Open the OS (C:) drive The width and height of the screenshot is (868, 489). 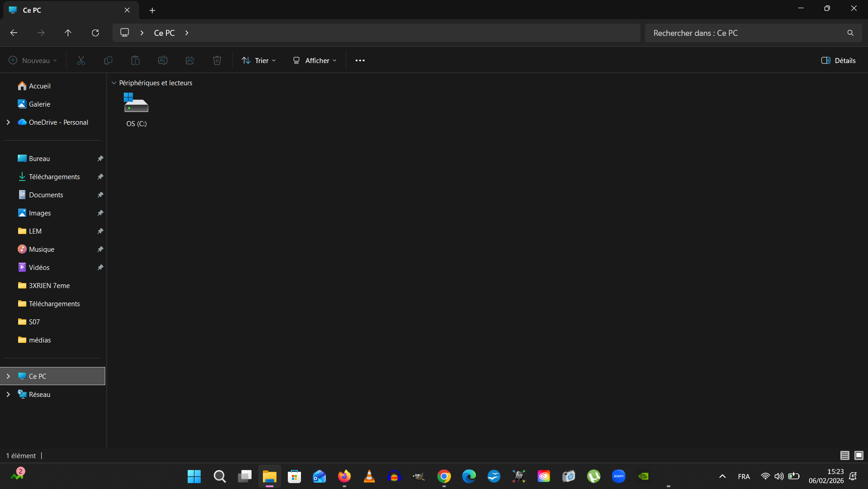click(136, 109)
